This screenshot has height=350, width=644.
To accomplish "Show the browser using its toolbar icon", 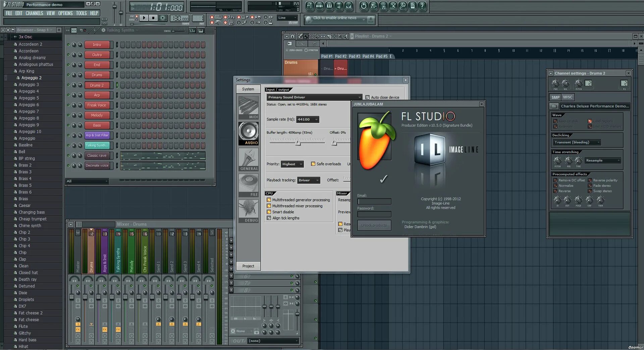I will coord(339,6).
